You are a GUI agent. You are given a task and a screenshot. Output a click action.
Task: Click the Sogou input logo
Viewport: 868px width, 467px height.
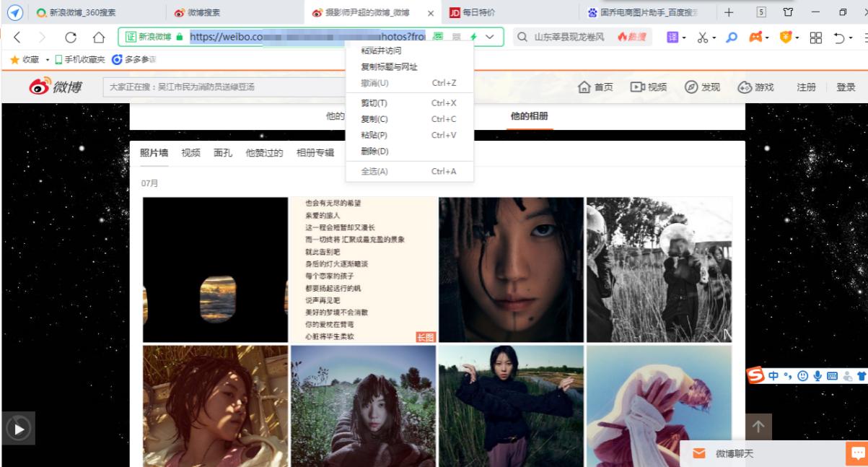(755, 375)
